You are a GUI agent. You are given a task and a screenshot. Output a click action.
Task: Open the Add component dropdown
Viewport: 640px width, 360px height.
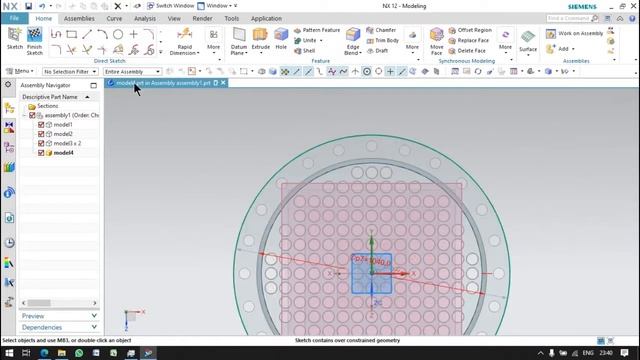573,49
